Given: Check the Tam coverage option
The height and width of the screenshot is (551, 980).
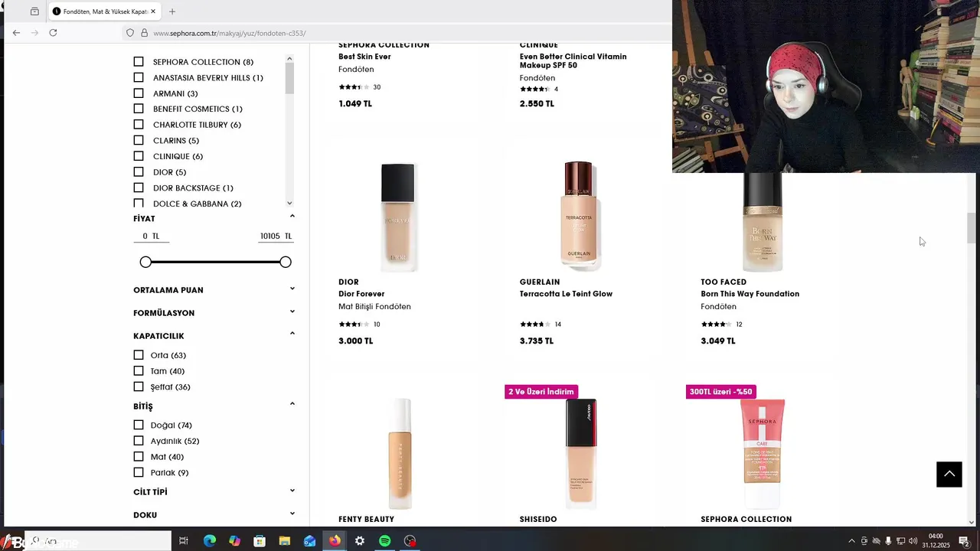Looking at the screenshot, I should click(139, 371).
